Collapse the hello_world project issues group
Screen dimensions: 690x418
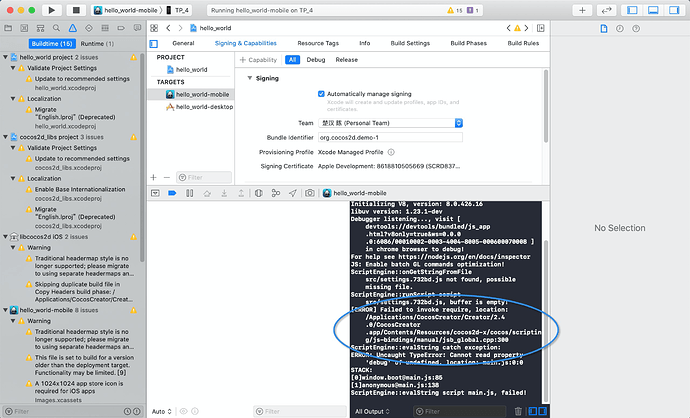point(5,57)
